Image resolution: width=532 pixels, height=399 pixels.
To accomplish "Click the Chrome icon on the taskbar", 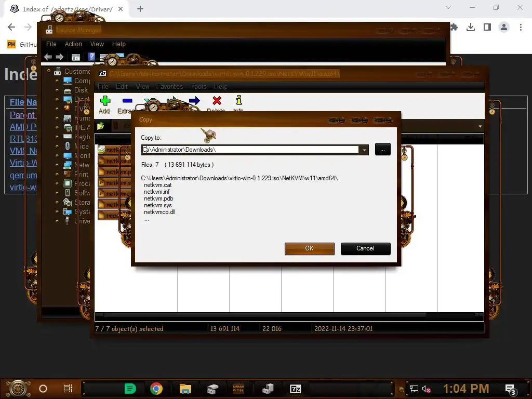I will point(156,389).
